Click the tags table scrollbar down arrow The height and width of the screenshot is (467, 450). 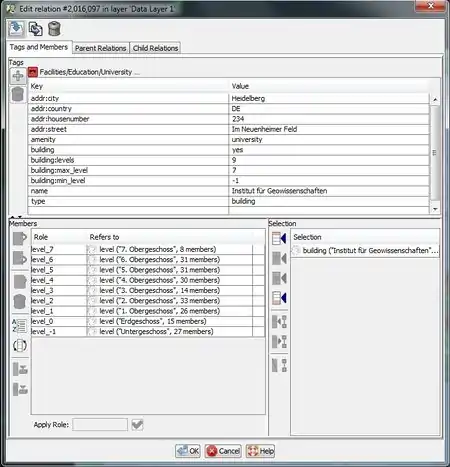(x=435, y=209)
